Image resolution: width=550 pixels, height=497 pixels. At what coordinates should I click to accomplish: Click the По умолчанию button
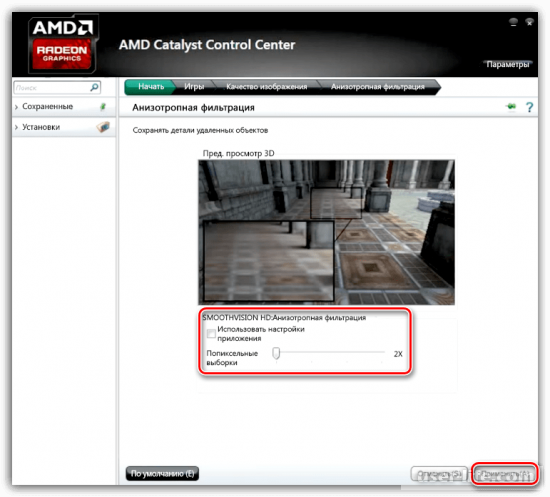(162, 474)
